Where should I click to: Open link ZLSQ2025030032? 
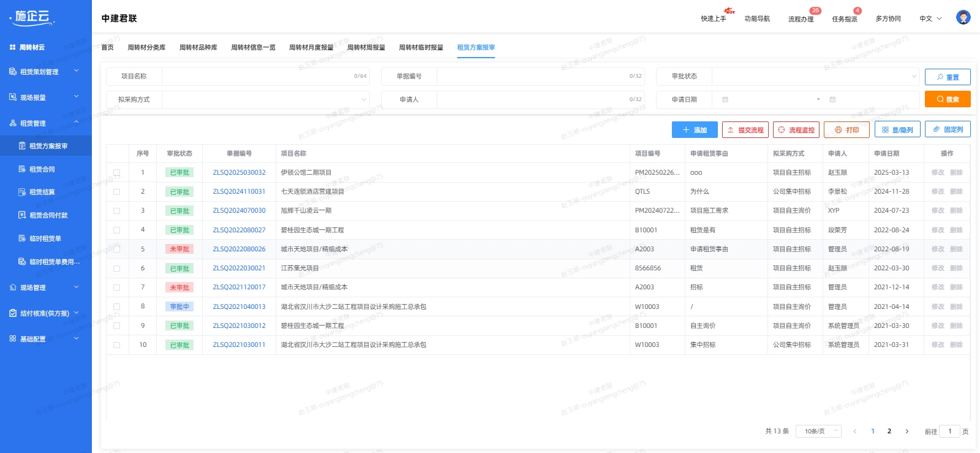239,173
